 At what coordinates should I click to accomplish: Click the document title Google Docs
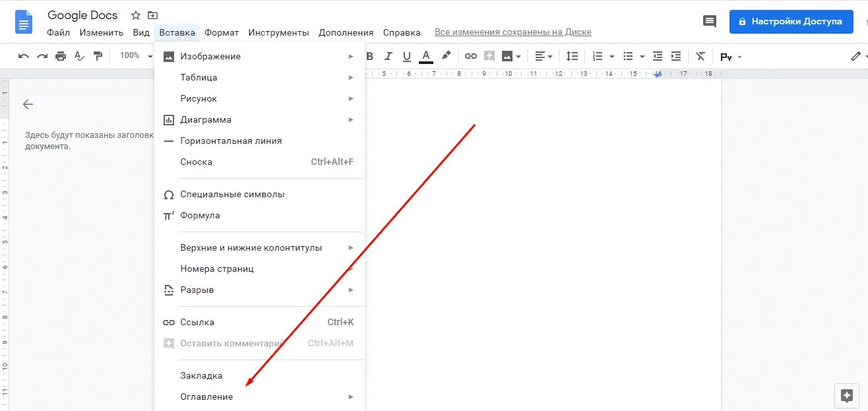[x=82, y=15]
